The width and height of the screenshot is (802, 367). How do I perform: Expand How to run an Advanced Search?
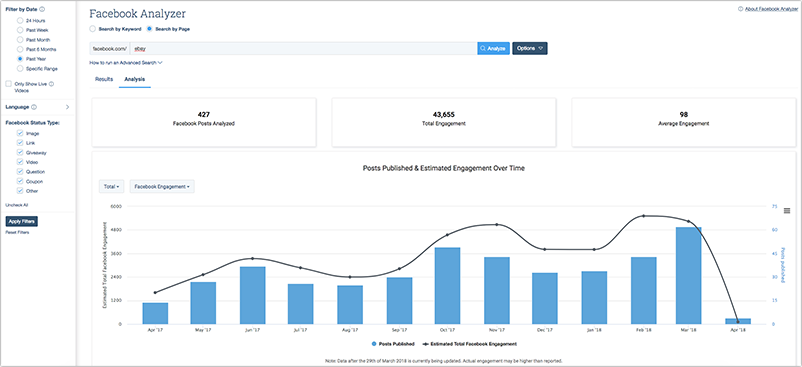click(x=126, y=63)
